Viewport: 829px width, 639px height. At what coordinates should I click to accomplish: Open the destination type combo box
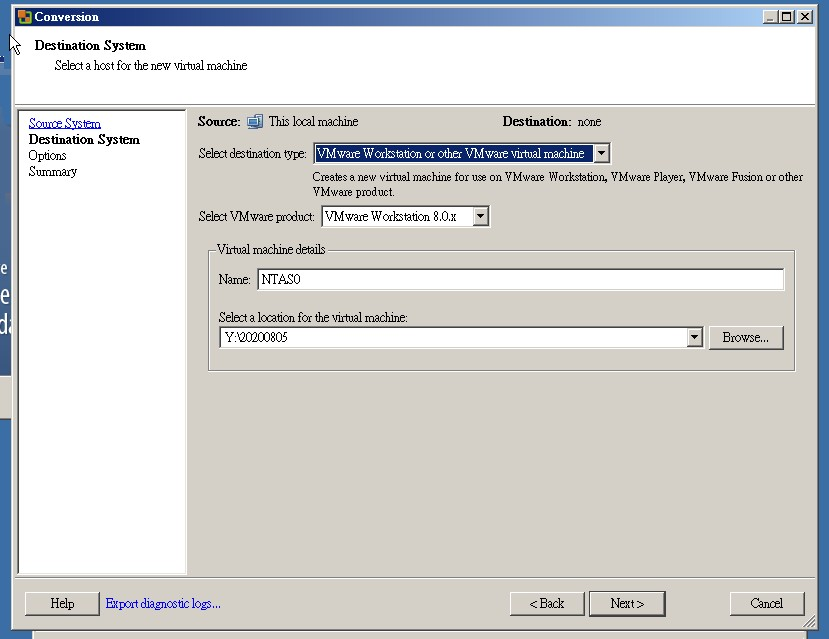462,153
